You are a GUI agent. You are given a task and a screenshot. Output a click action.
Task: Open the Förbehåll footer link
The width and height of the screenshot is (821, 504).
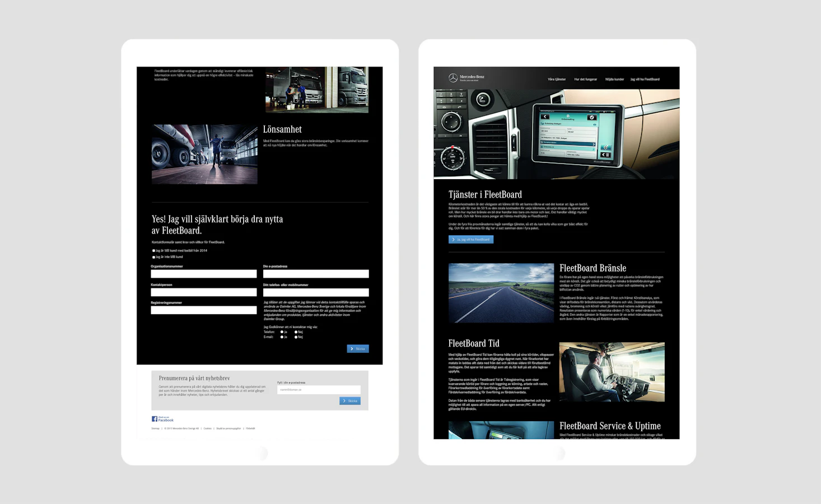click(x=250, y=428)
